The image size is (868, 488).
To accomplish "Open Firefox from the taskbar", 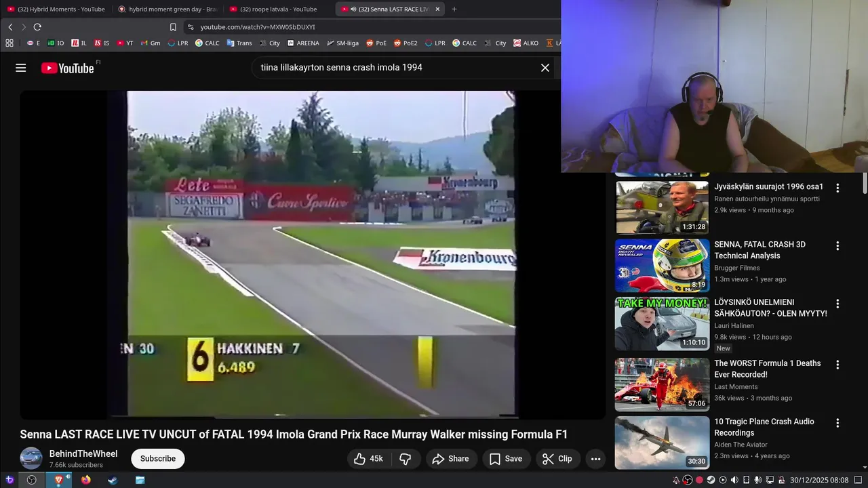I will pyautogui.click(x=86, y=480).
